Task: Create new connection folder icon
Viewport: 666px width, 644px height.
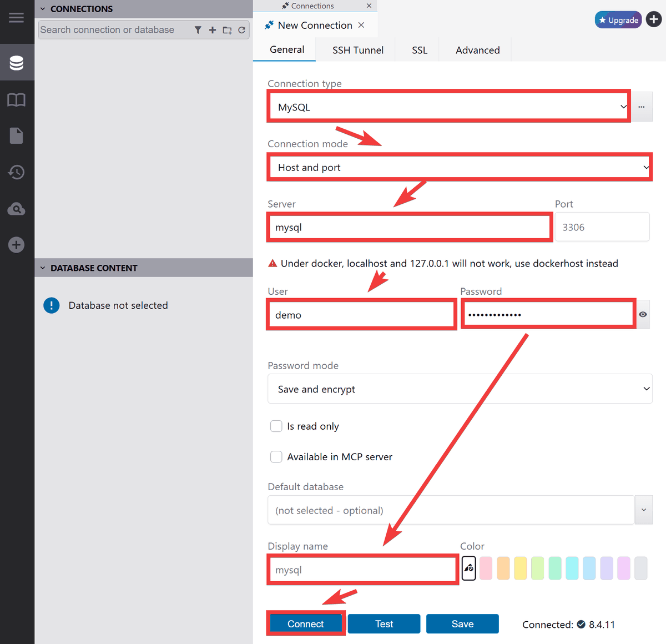Action: 228,30
